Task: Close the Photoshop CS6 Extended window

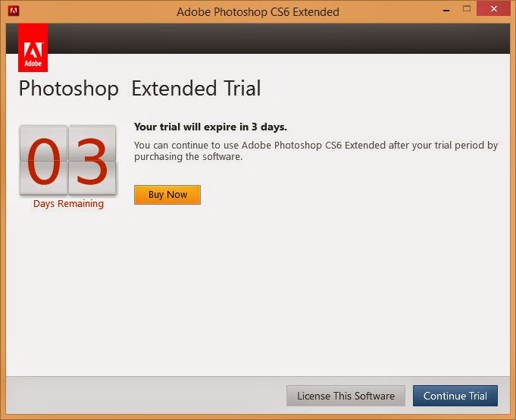Action: point(493,9)
